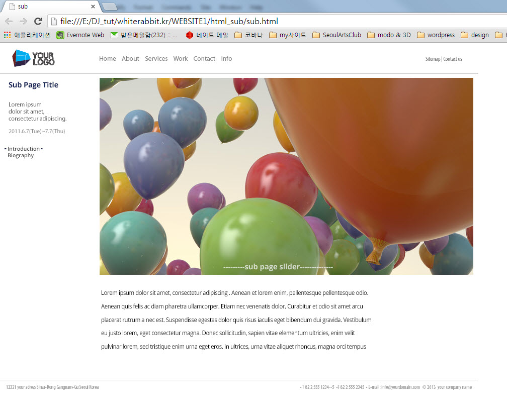The height and width of the screenshot is (420, 507).
Task: Click the browser back arrow
Action: click(9, 21)
